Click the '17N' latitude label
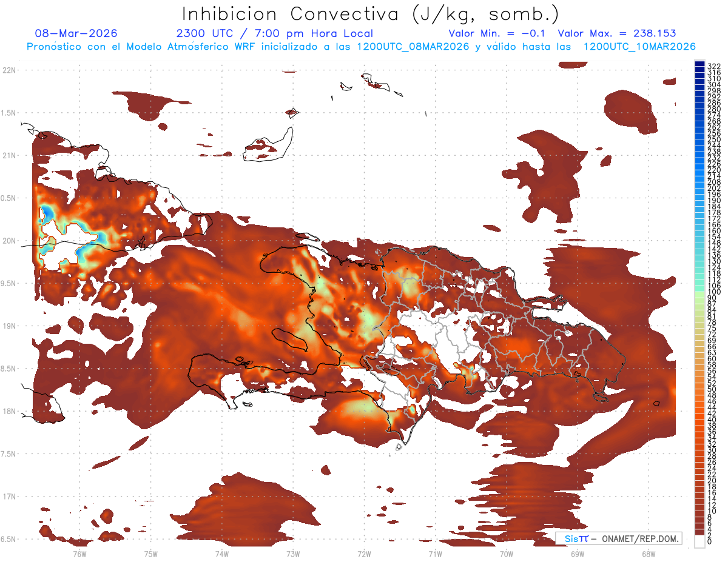Image resolution: width=728 pixels, height=562 pixels. (9, 497)
